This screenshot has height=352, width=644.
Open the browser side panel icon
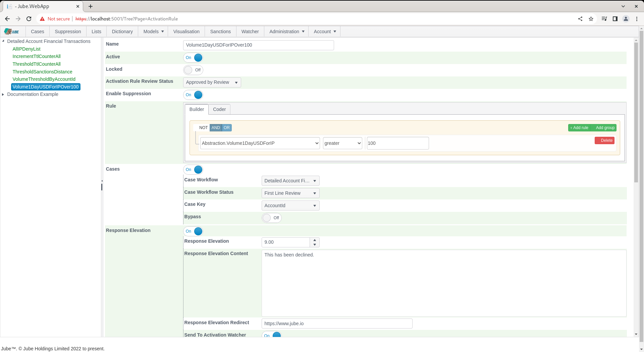tap(615, 19)
